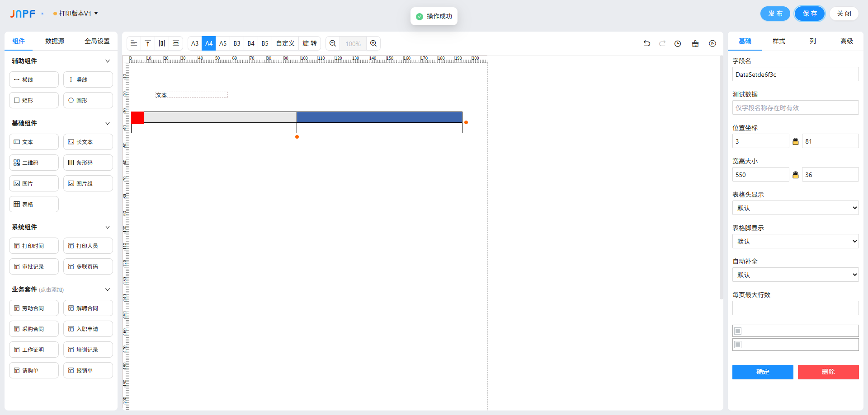Viewport: 868px width, 415px height.
Task: Undo the last action
Action: (x=647, y=43)
